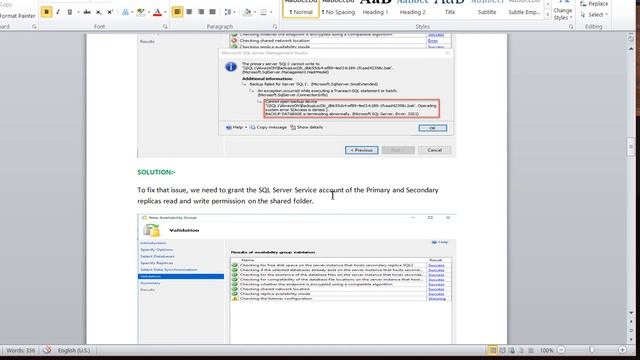The width and height of the screenshot is (640, 360).
Task: Click the error dialog screenshot image
Action: tap(296, 96)
